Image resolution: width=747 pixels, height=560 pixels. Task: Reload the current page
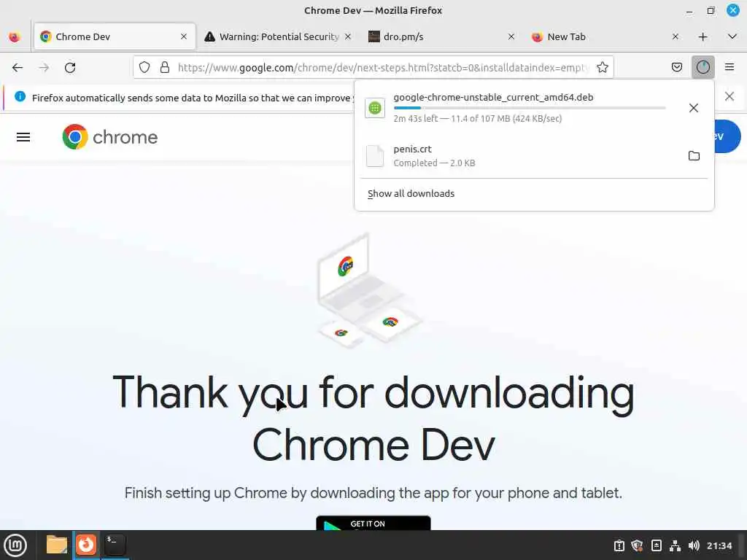tap(70, 68)
